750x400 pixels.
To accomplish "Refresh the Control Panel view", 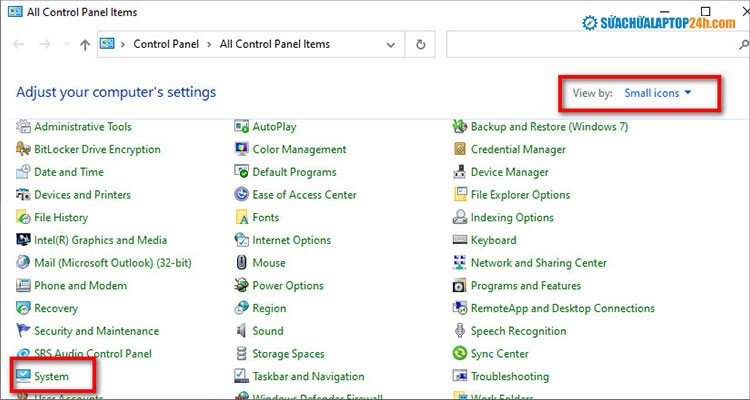I will (x=421, y=45).
